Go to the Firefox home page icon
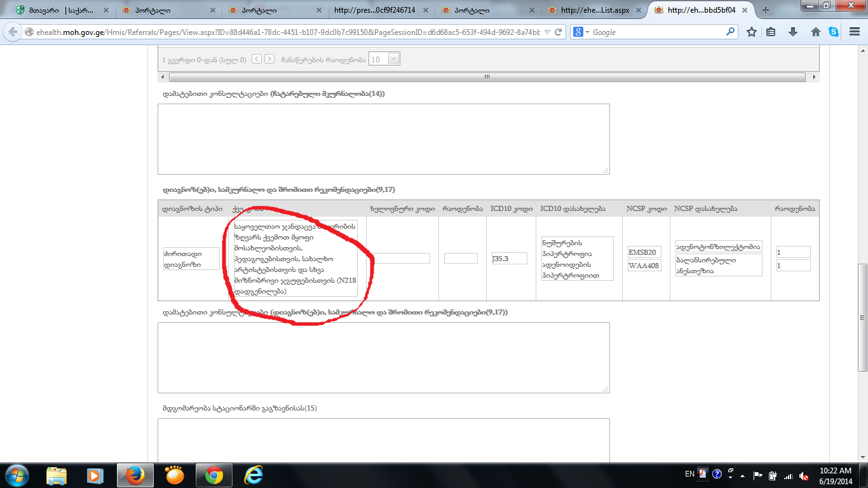Image resolution: width=868 pixels, height=488 pixels. click(x=816, y=32)
